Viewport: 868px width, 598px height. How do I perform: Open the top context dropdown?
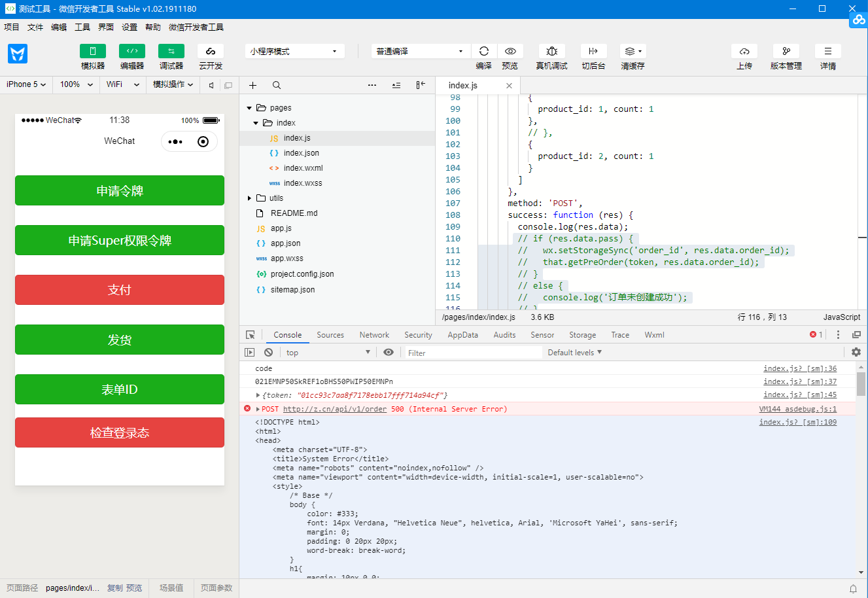tap(328, 353)
